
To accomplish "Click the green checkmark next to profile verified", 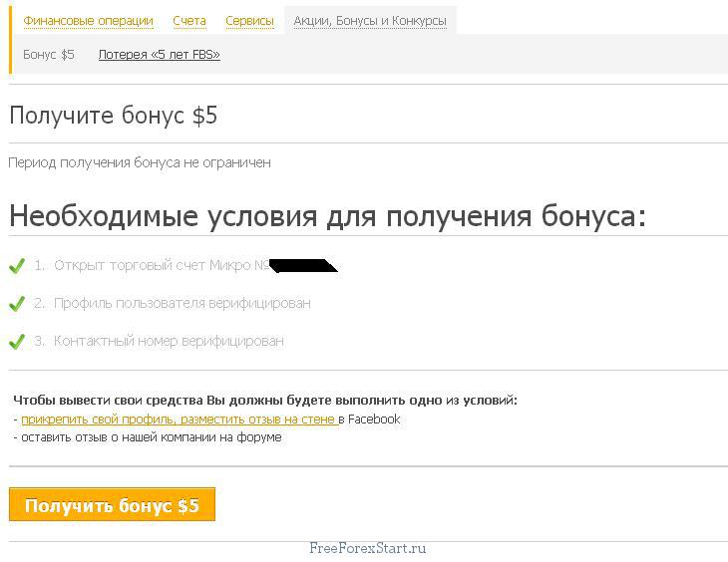I will (x=16, y=303).
